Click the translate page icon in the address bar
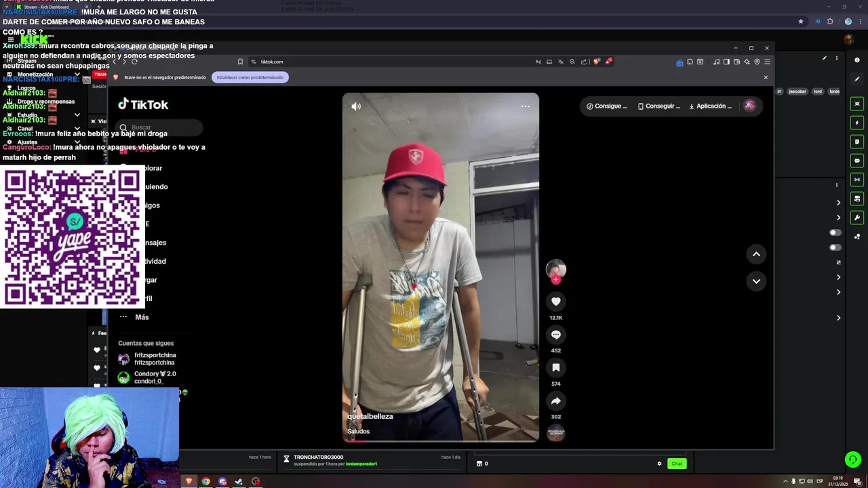 [x=561, y=62]
